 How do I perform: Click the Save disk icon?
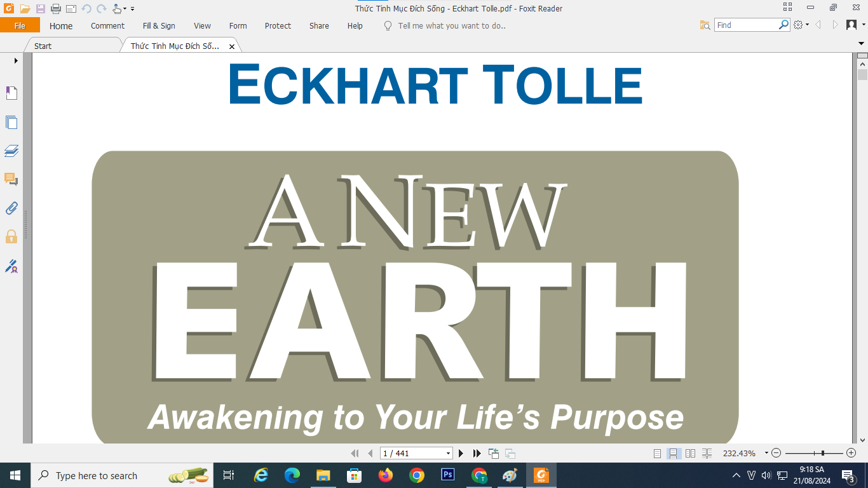click(x=41, y=9)
